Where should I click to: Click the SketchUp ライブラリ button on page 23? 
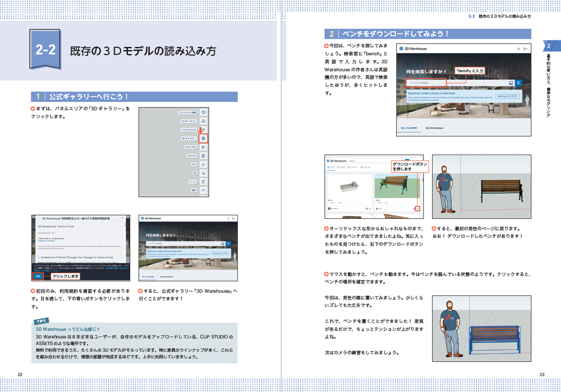click(x=507, y=96)
